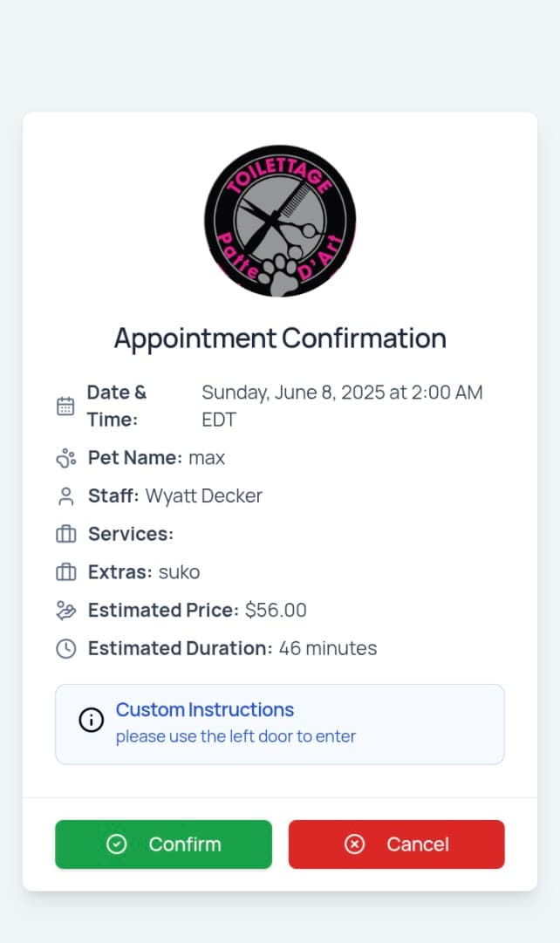The width and height of the screenshot is (560, 943).
Task: Click the clock icon beside Estimated Duration
Action: point(65,648)
